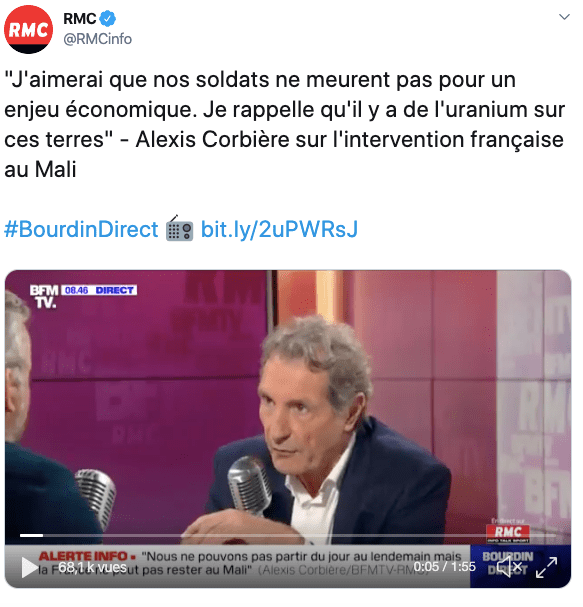Unmute the video with the speaker icon

(x=509, y=567)
